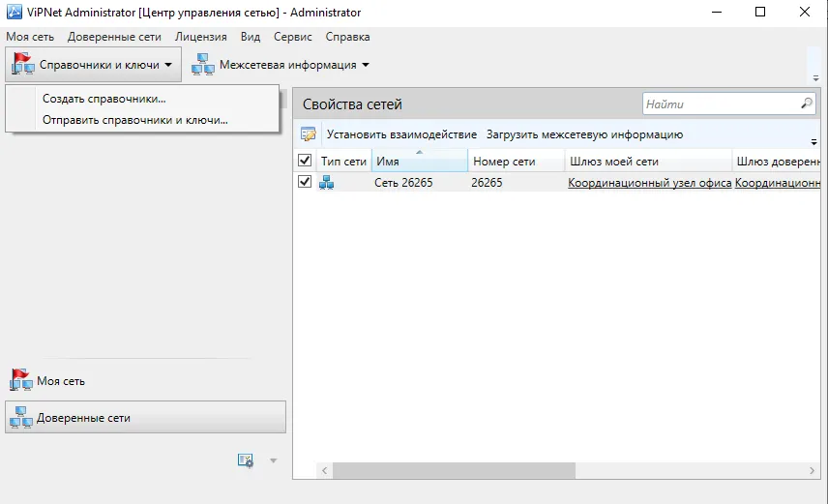Open the Лицензия menu
The width and height of the screenshot is (828, 504).
(200, 37)
